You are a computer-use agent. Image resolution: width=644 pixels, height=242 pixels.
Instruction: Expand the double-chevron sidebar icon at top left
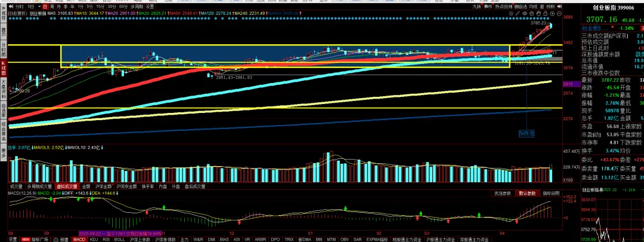[x=4, y=8]
